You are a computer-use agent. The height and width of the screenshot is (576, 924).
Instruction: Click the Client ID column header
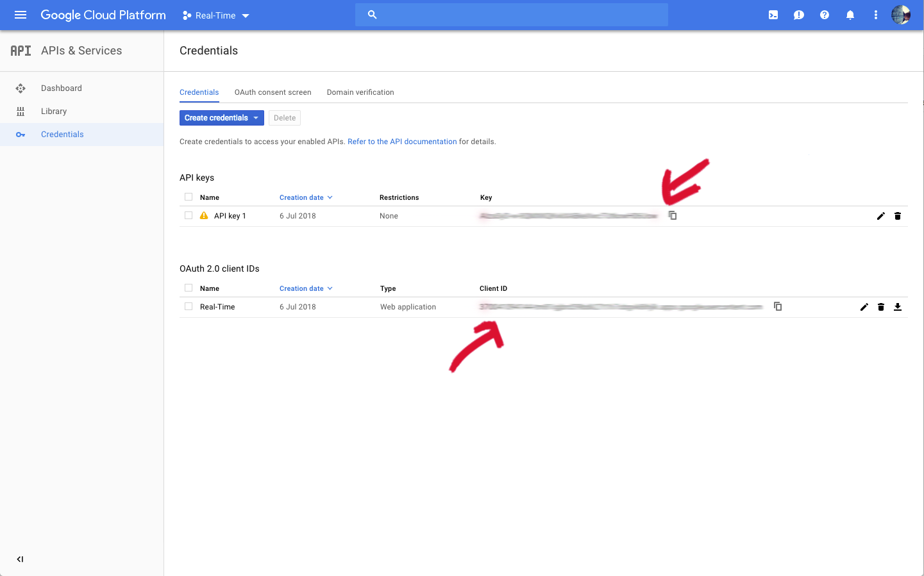coord(493,288)
